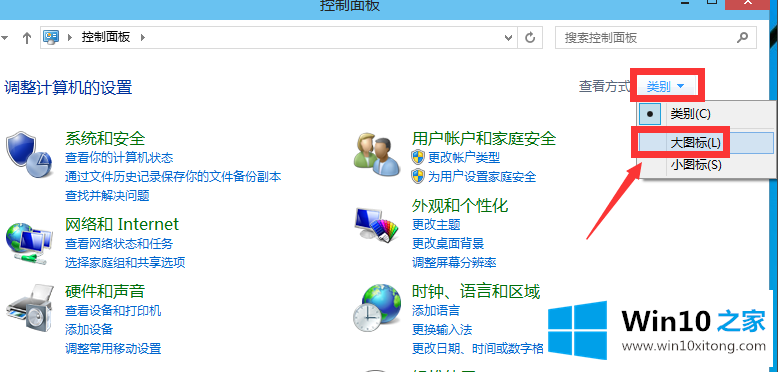This screenshot has height=372, width=778.
Task: Open the Appearance and Personalization monitor icon
Action: 377,225
